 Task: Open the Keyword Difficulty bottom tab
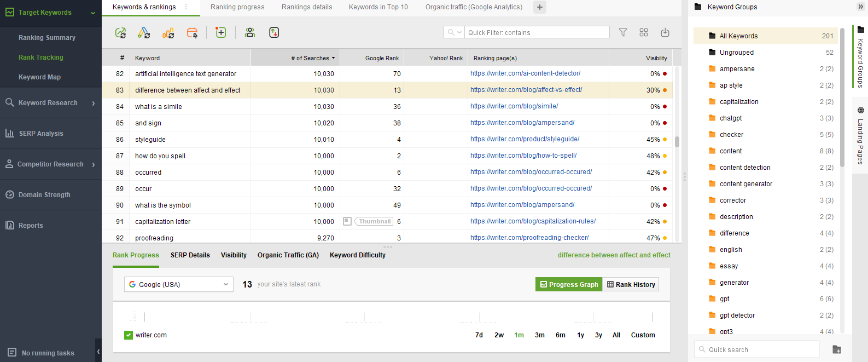point(358,255)
